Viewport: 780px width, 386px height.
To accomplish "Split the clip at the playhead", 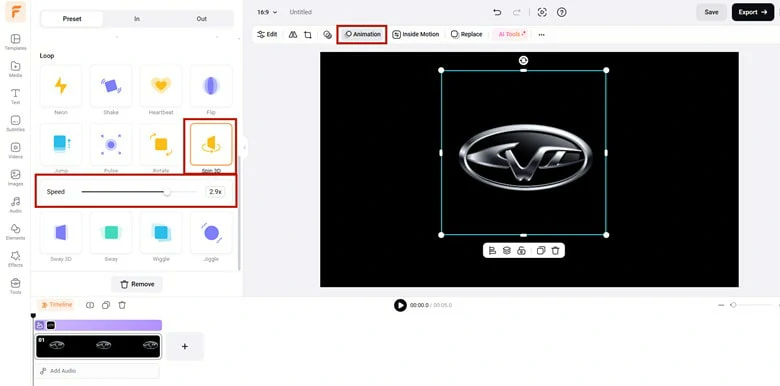I will pos(90,305).
